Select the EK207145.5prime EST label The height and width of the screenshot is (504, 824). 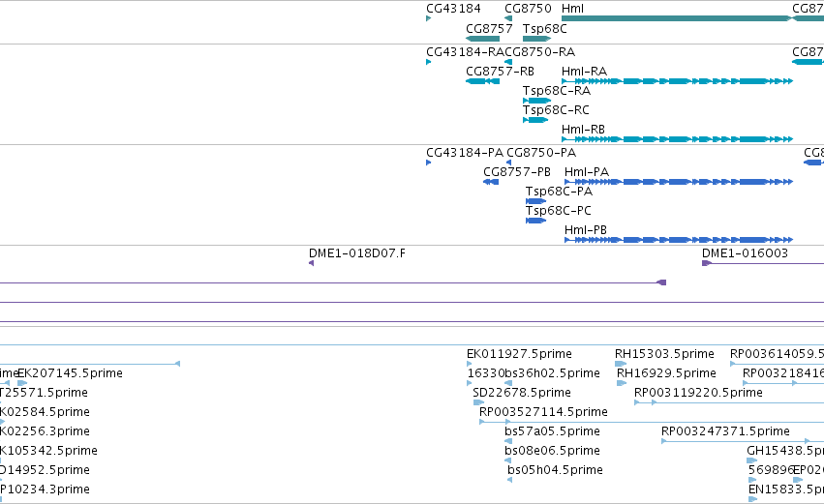(70, 373)
